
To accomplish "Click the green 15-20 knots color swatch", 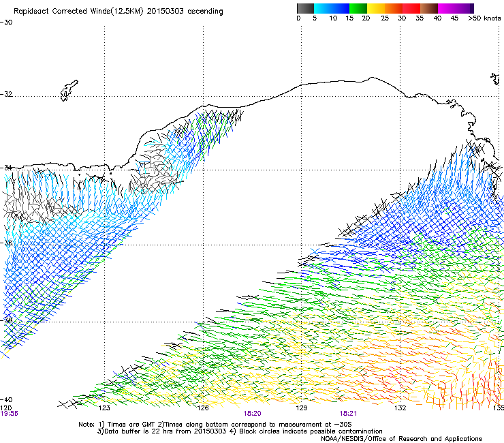I will [x=358, y=8].
